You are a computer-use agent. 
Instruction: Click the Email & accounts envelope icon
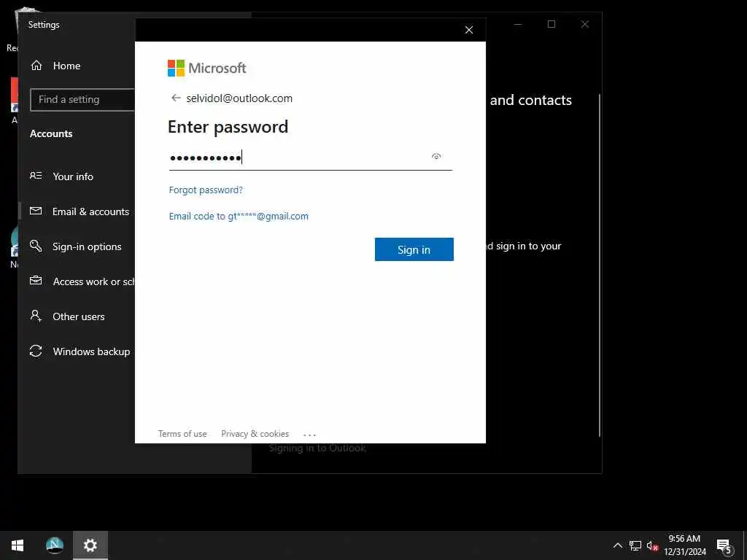click(36, 211)
